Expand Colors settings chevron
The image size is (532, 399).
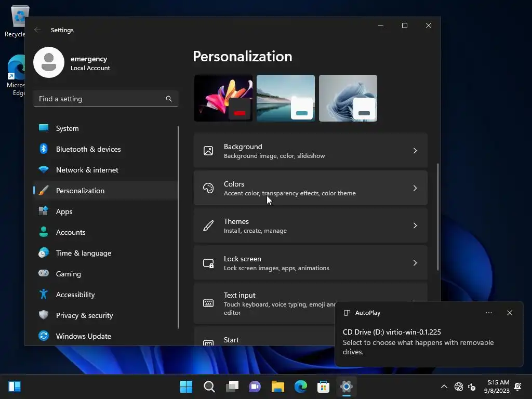415,188
